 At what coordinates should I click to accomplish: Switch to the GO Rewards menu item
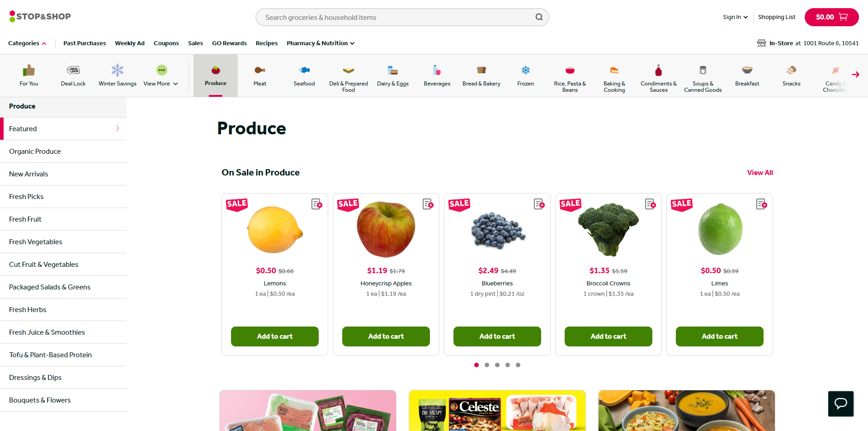(x=229, y=43)
